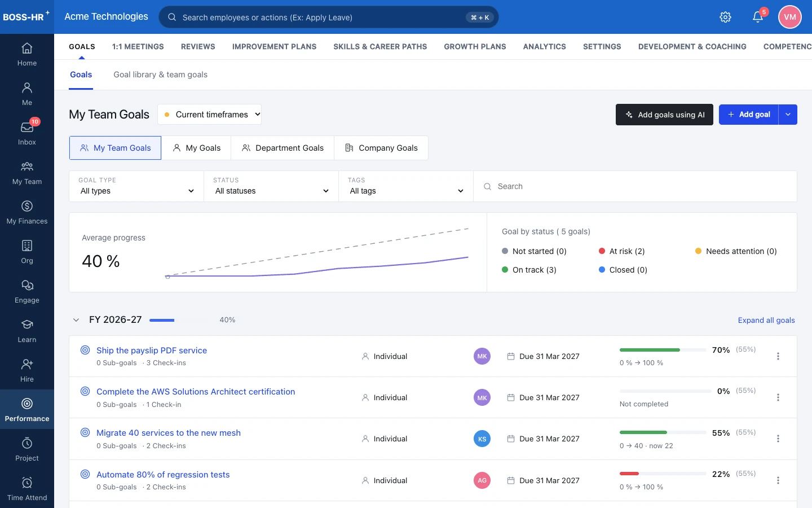812x508 pixels.
Task: Open the Home sidebar icon
Action: (27, 54)
